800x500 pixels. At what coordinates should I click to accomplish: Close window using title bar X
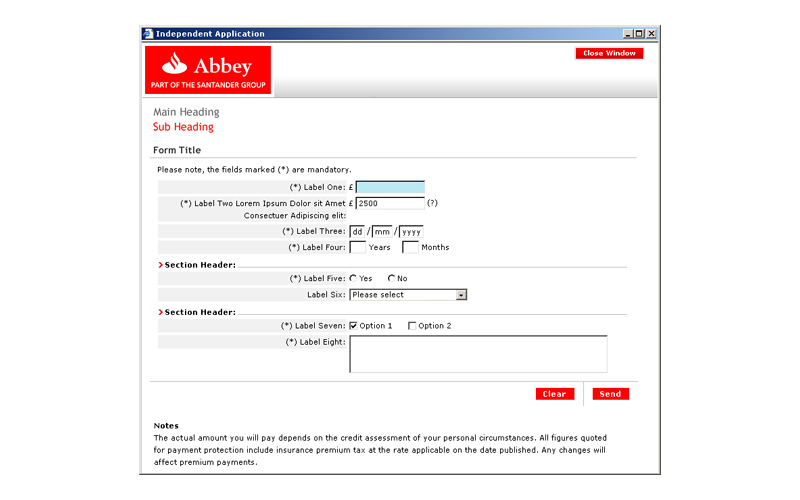[651, 34]
